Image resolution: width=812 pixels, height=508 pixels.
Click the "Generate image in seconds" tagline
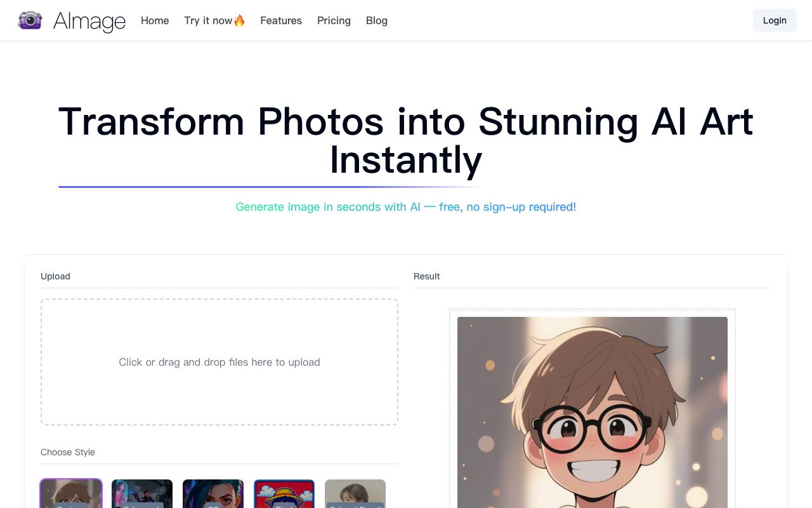406,207
